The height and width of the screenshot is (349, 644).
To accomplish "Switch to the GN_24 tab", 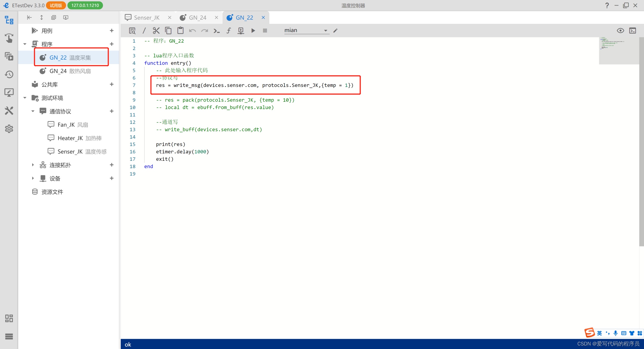I will pyautogui.click(x=197, y=17).
